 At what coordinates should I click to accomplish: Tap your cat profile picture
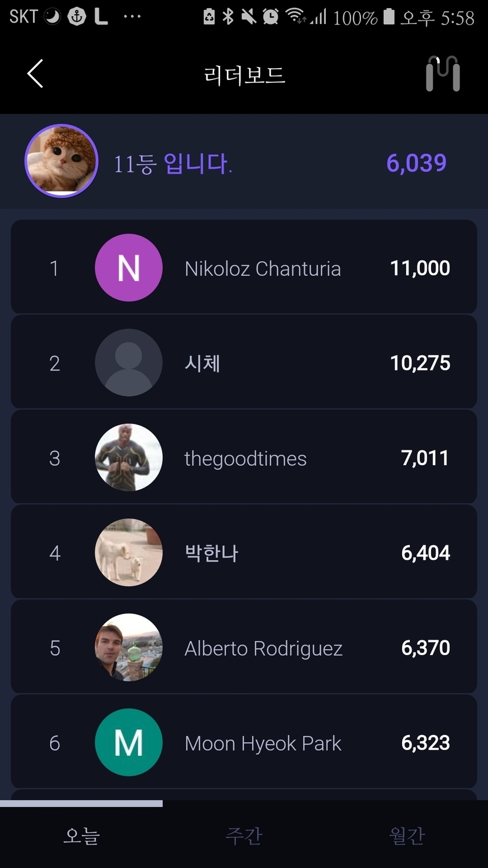coord(61,161)
